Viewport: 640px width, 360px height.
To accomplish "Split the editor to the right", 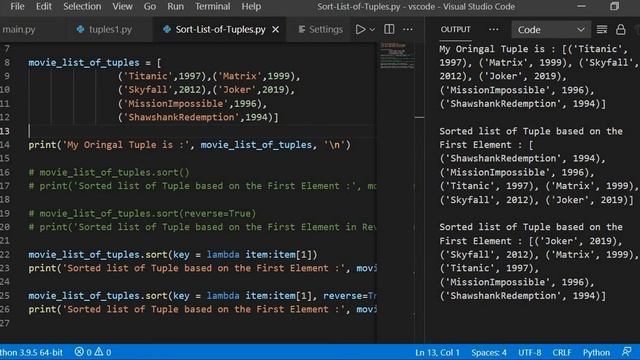I will tap(389, 29).
